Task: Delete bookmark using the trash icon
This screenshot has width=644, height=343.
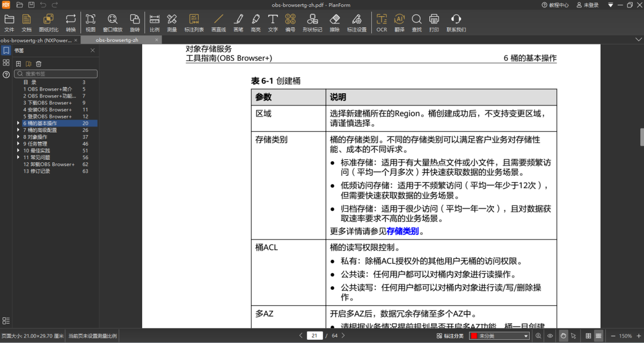Action: point(39,64)
